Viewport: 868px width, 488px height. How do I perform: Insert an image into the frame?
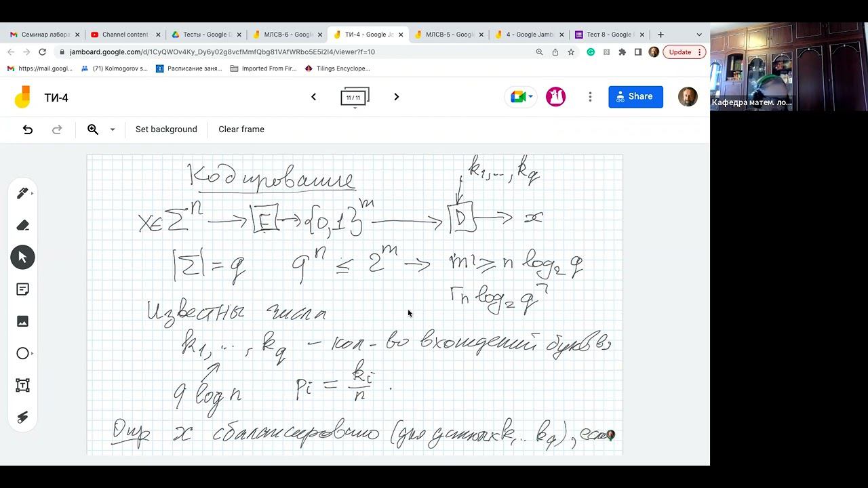coord(22,321)
